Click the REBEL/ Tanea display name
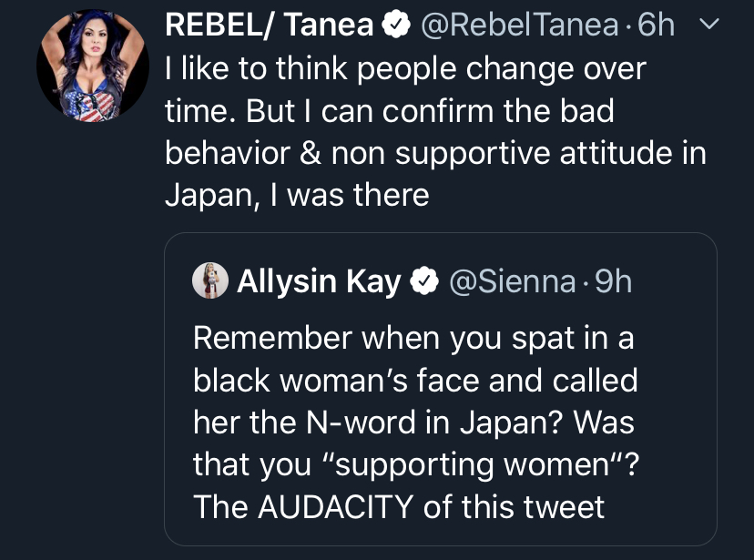754x560 pixels. tap(269, 25)
